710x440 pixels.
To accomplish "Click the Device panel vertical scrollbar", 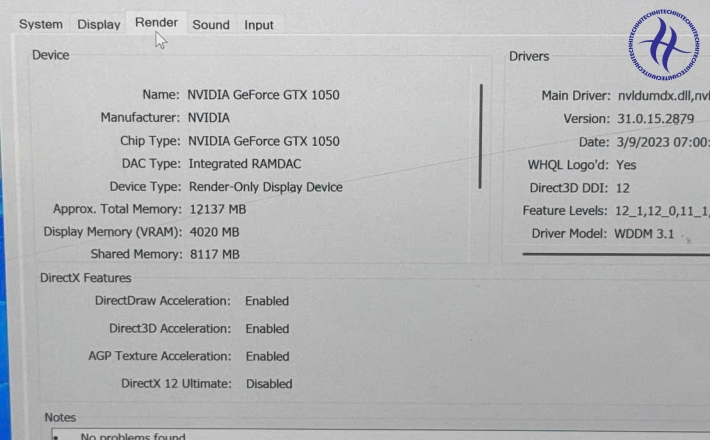I will [x=480, y=136].
